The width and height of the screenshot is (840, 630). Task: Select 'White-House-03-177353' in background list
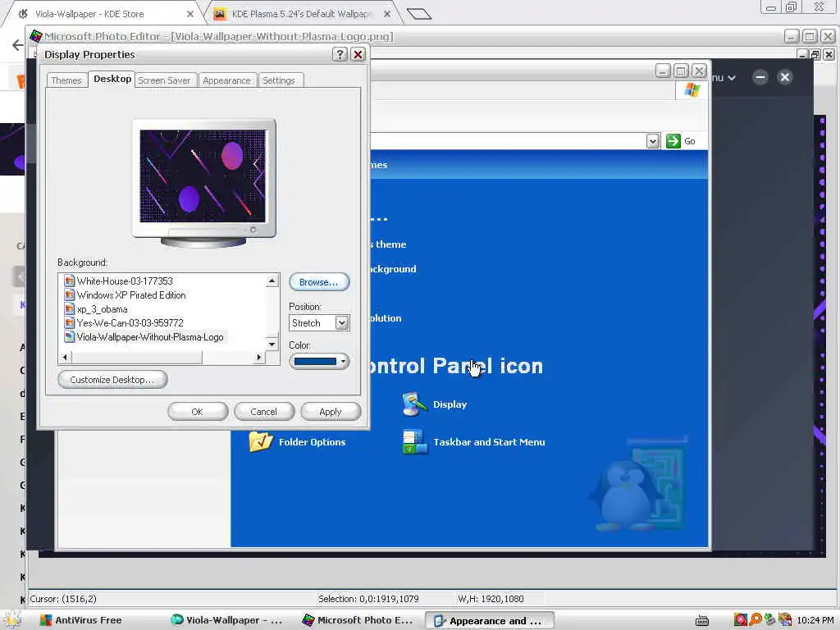[125, 281]
